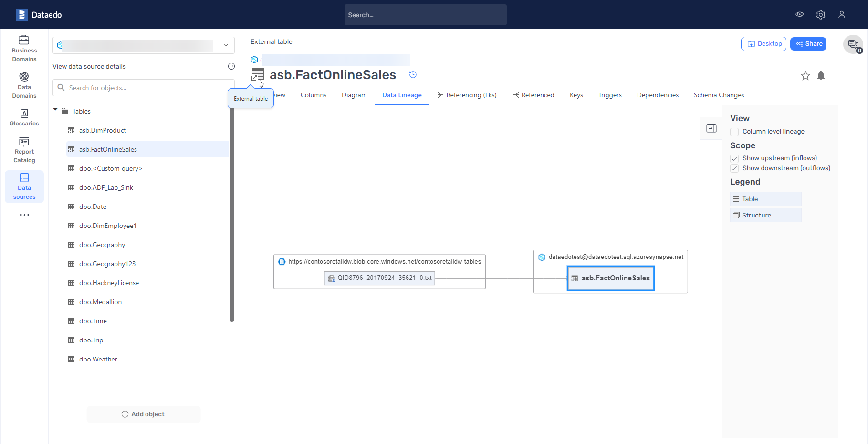This screenshot has width=868, height=444.
Task: Open the comments chat icon
Action: tap(853, 44)
